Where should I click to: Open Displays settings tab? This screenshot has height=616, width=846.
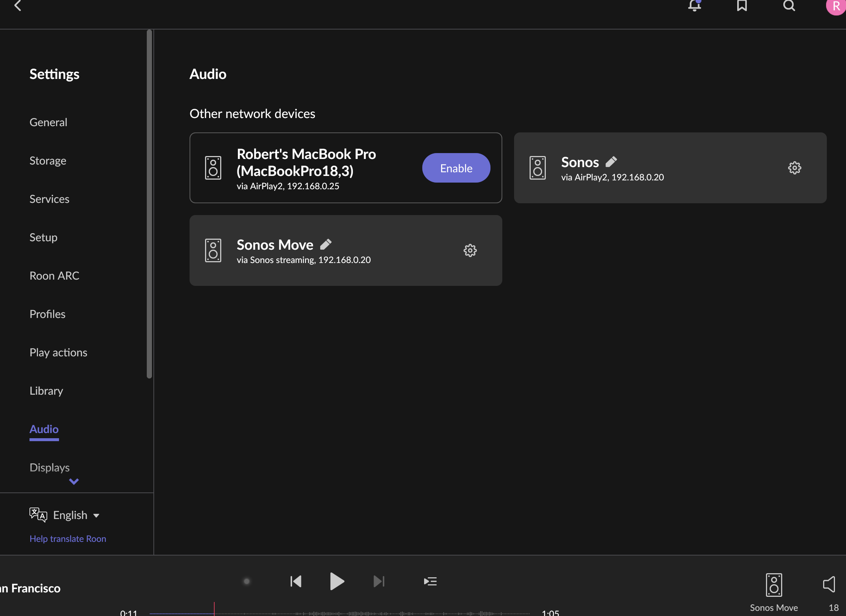(50, 467)
